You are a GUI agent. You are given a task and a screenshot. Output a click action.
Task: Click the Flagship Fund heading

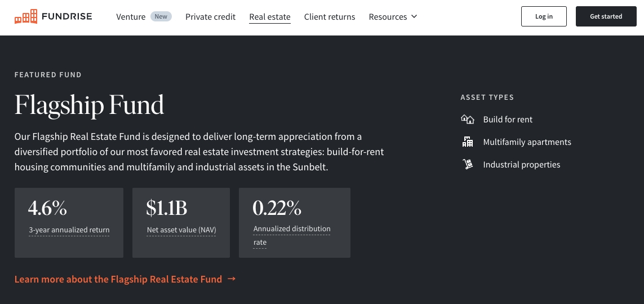point(89,105)
